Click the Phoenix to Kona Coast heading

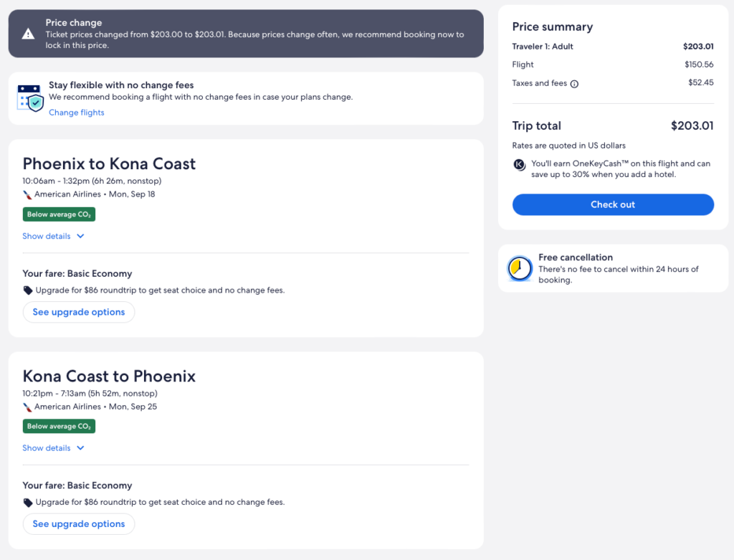point(109,163)
